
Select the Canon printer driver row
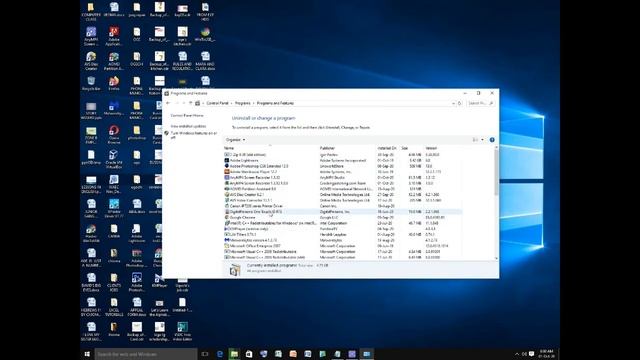pyautogui.click(x=343, y=206)
